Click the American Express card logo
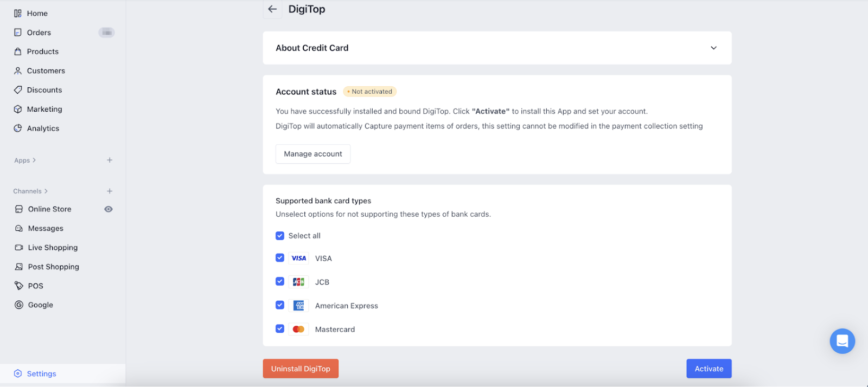This screenshot has height=387, width=868. (x=299, y=306)
